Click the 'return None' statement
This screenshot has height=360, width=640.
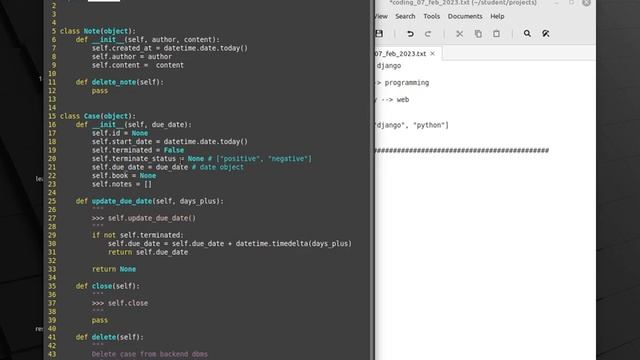pyautogui.click(x=114, y=269)
